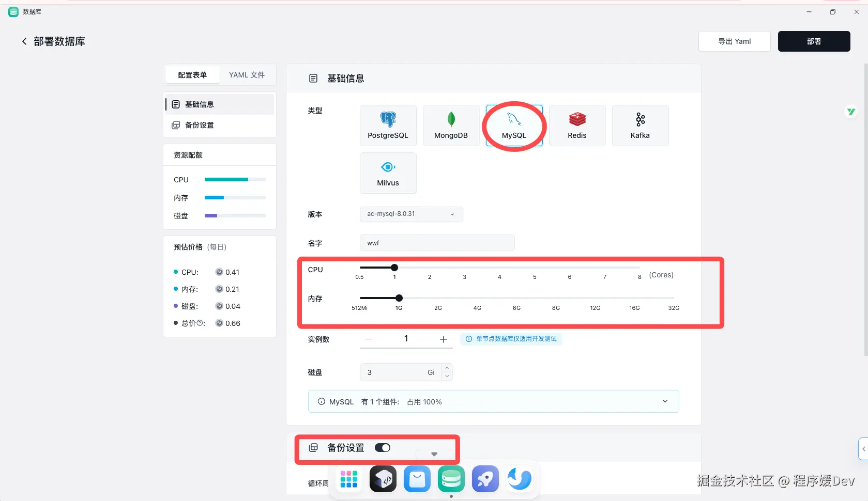This screenshot has width=868, height=501.
Task: Click the 部署数据库 page title
Action: point(59,41)
